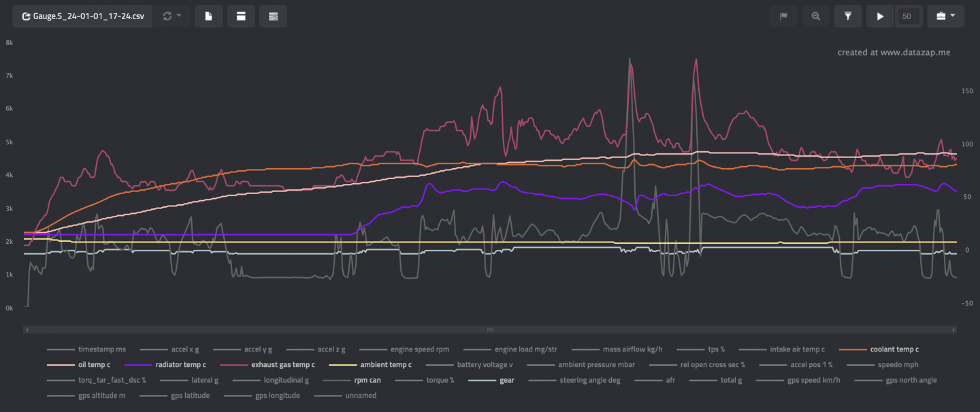980x412 pixels.
Task: Hide the coolant temp c series
Action: tap(894, 349)
